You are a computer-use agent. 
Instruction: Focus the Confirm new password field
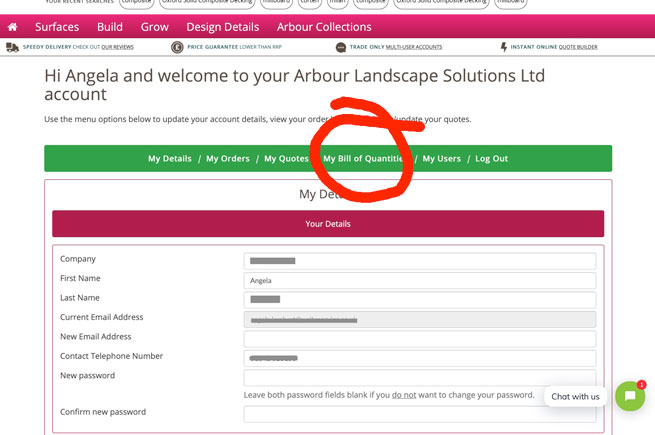pyautogui.click(x=420, y=414)
